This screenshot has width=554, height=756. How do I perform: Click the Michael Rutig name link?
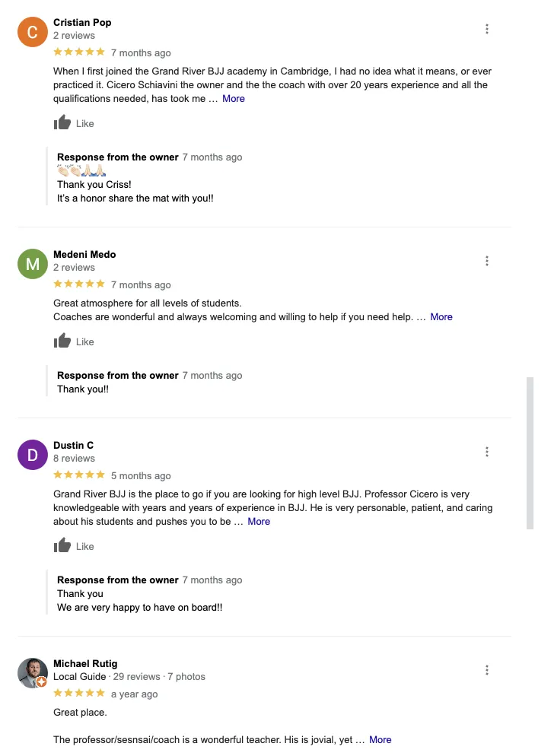click(x=85, y=664)
